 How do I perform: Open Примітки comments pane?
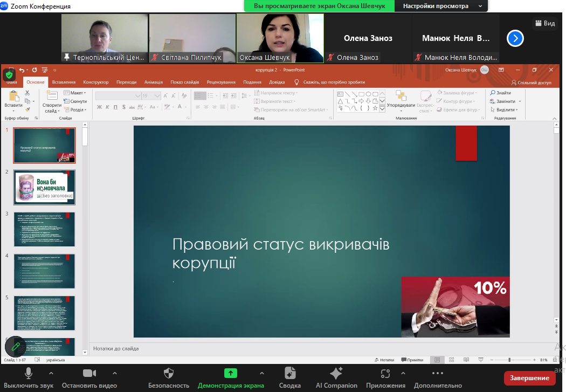tap(412, 360)
